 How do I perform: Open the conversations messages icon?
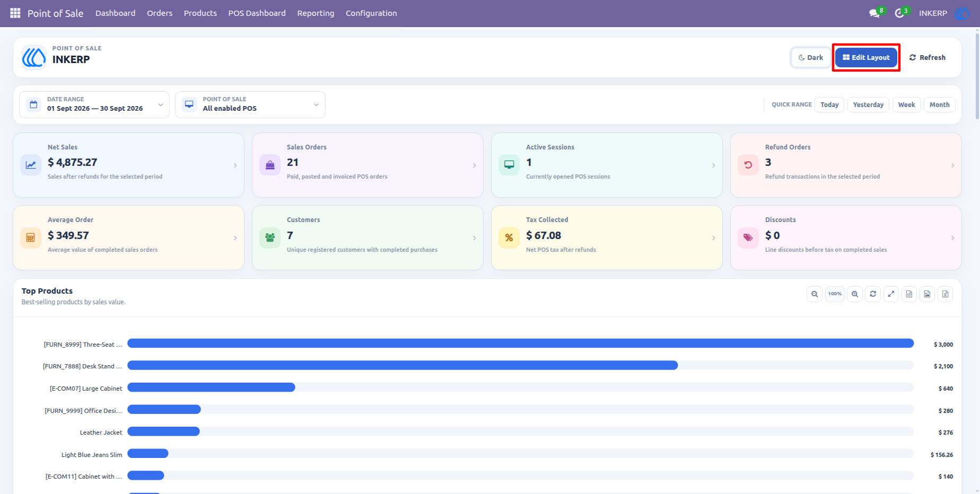(874, 13)
